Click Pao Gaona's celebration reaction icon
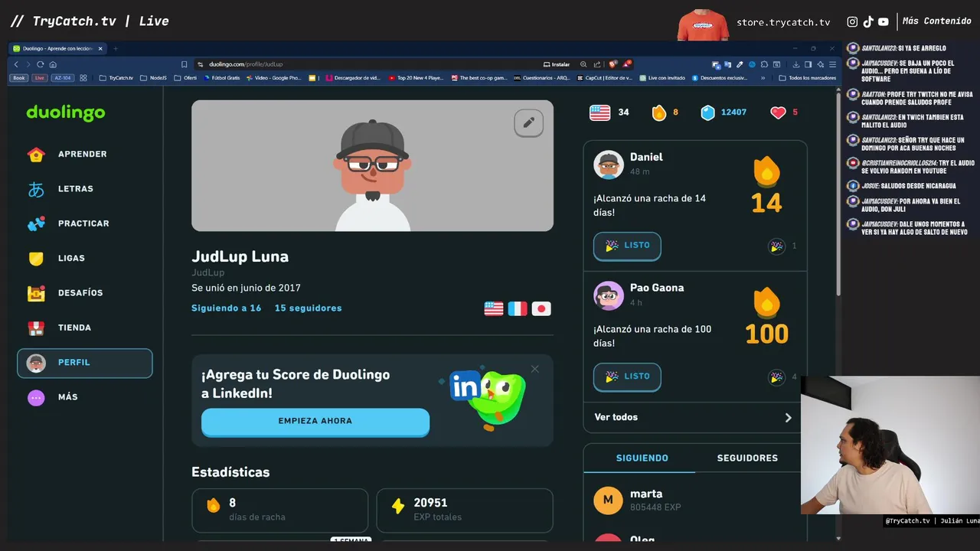 776,377
